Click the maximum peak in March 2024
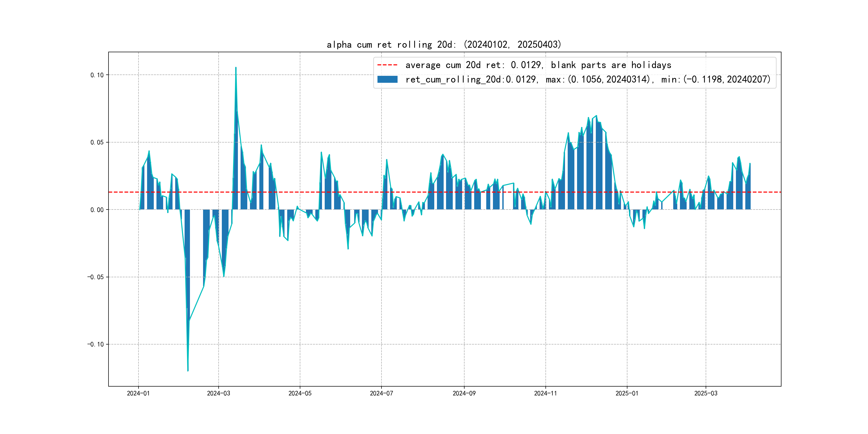 pos(236,68)
